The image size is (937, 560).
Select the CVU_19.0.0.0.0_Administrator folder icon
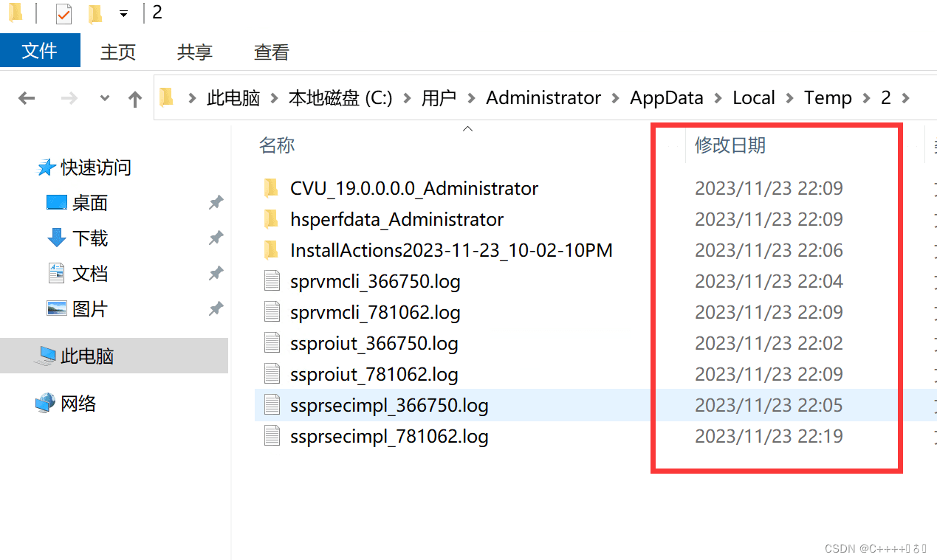(x=271, y=188)
